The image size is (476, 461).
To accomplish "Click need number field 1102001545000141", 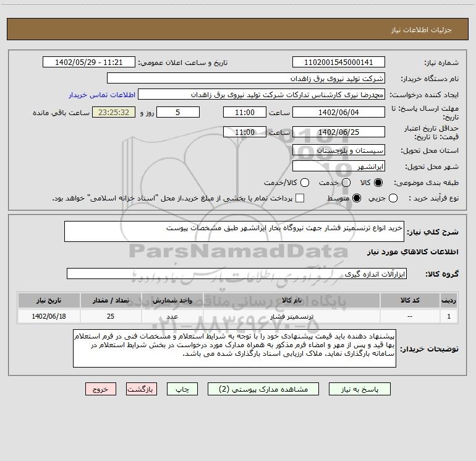I will (339, 62).
